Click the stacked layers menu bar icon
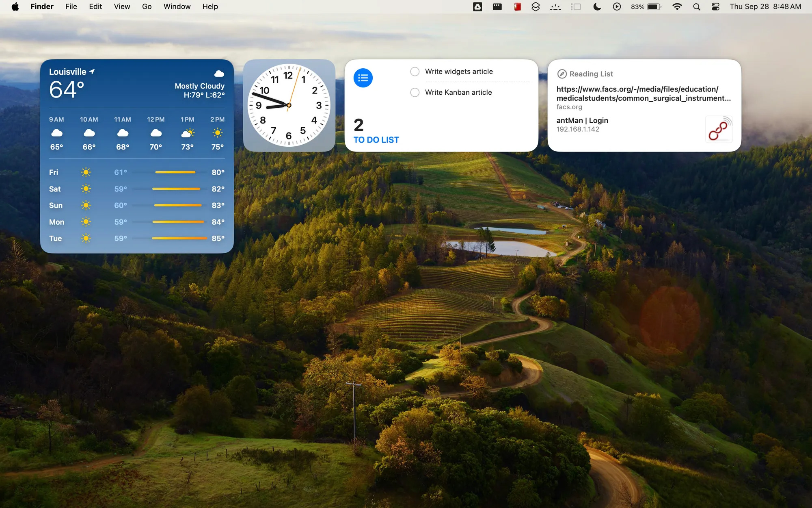This screenshot has height=508, width=812. coord(536,7)
